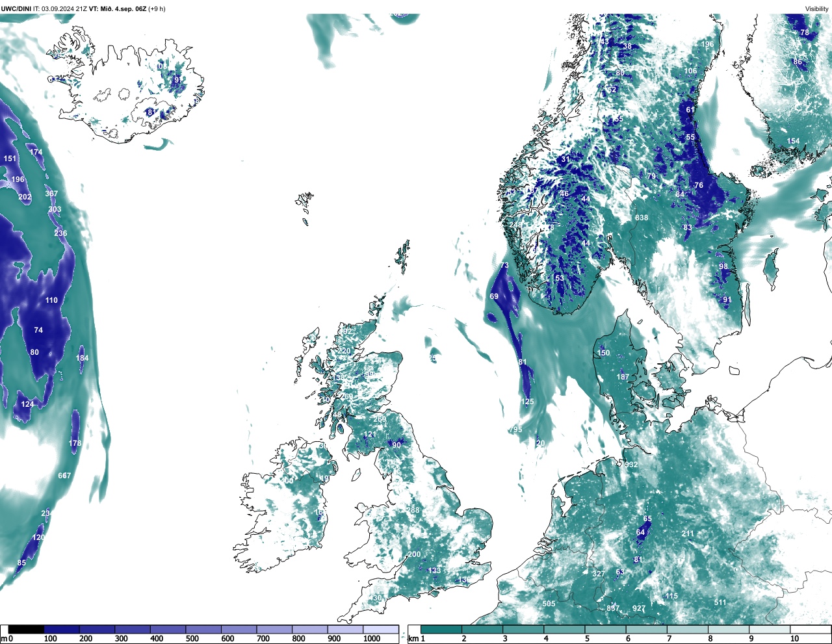
Task: Click the Visibility title in the corner
Action: click(x=817, y=8)
